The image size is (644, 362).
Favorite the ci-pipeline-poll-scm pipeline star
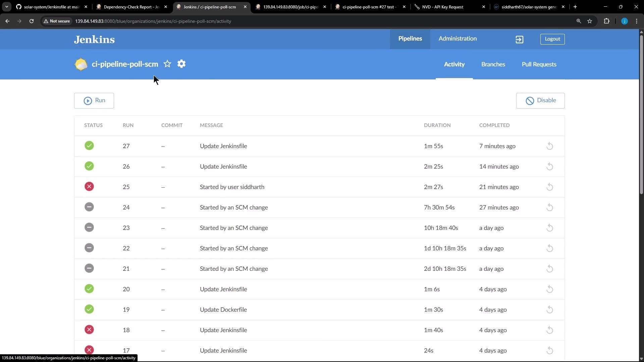167,64
